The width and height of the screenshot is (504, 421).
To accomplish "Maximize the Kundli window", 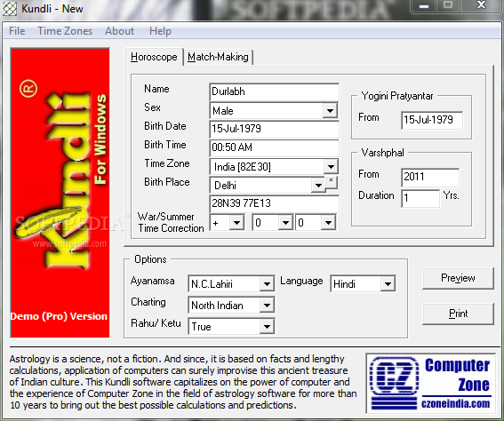I will (448, 5).
